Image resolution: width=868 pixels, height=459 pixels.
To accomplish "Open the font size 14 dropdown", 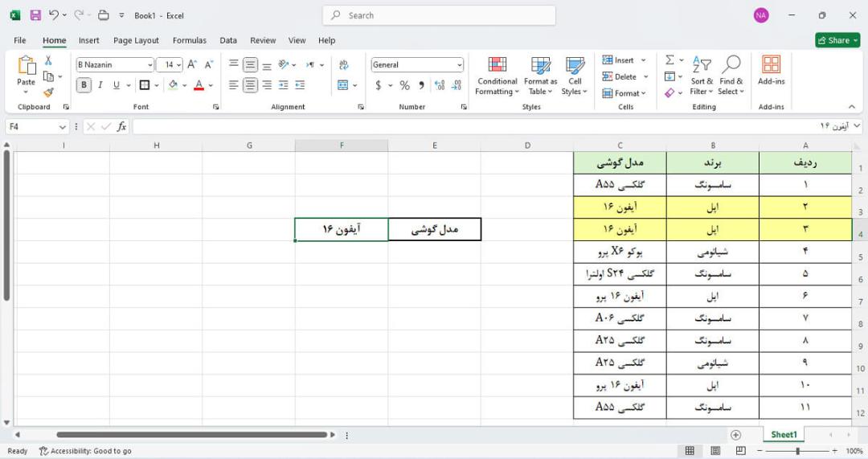I will [178, 65].
